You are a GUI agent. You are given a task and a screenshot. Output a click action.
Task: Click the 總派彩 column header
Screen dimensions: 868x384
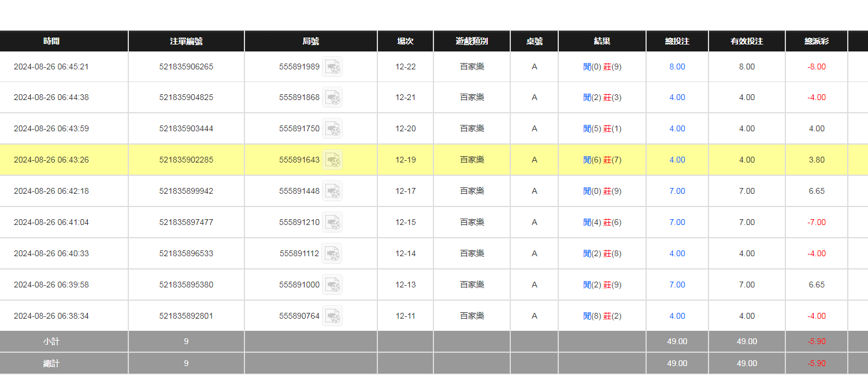click(816, 42)
